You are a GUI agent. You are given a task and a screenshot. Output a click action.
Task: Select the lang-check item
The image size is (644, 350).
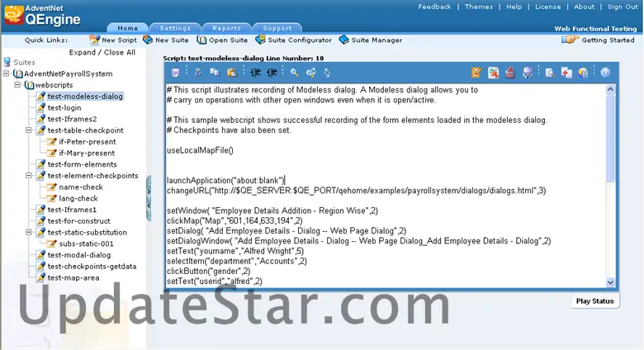click(x=78, y=198)
